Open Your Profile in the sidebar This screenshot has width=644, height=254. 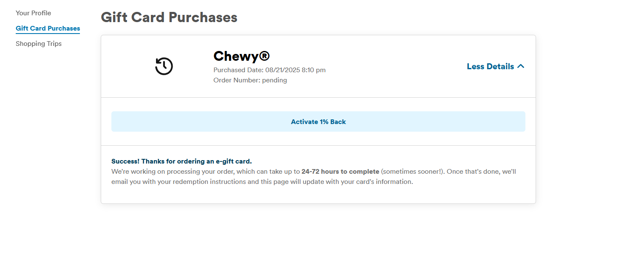(x=33, y=13)
